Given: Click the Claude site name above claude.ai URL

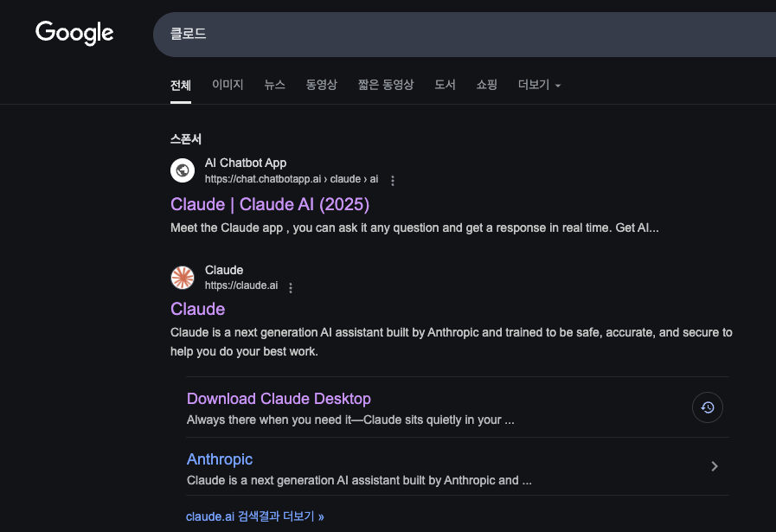Looking at the screenshot, I should [224, 270].
